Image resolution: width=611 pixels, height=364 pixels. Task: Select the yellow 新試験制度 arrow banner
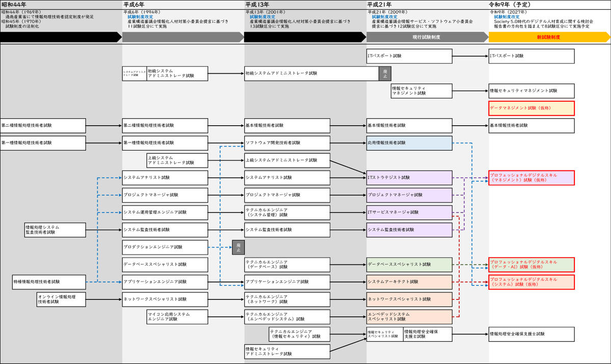549,37
